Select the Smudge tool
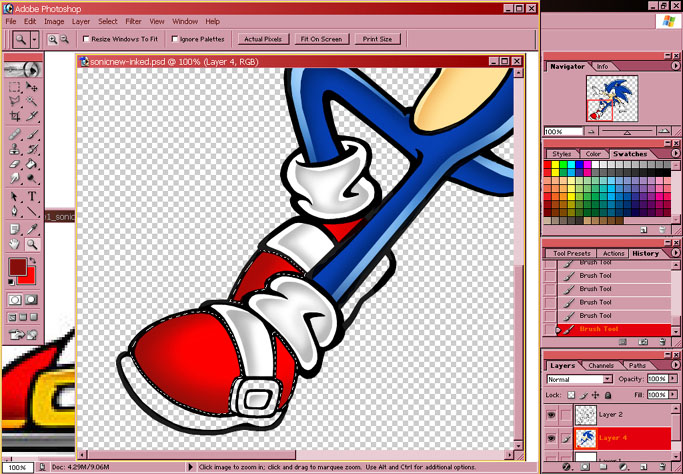The height and width of the screenshot is (474, 683). point(14,178)
